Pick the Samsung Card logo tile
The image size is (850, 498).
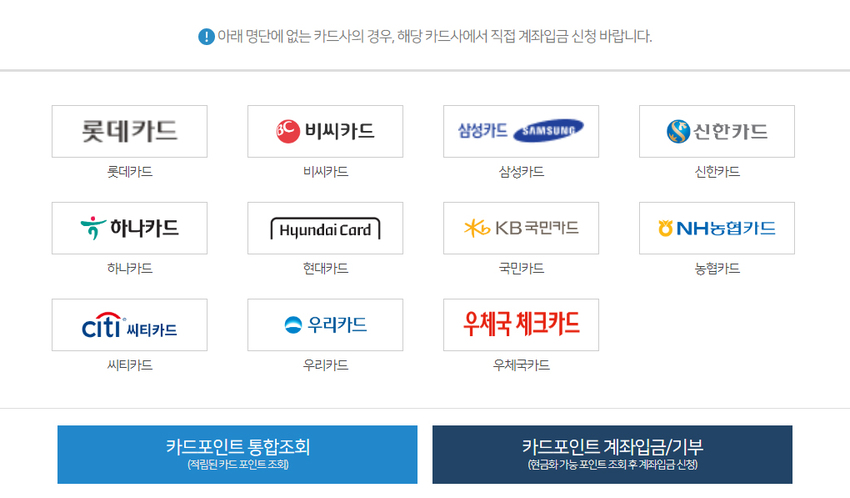[521, 132]
